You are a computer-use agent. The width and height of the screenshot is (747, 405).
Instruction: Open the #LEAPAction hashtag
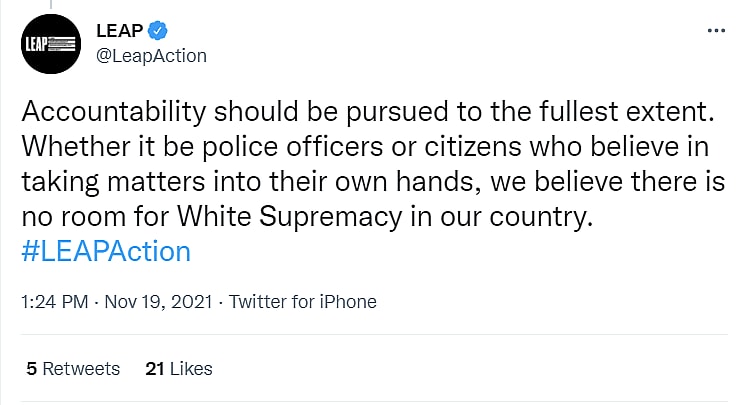pyautogui.click(x=105, y=250)
